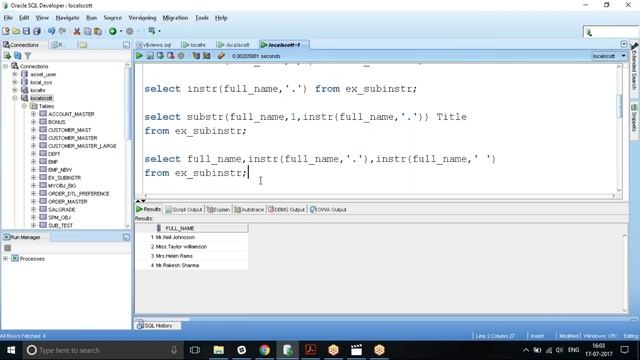Expand the Processes node in Run Manager
Image resolution: width=640 pixels, height=360 pixels.
[6, 258]
